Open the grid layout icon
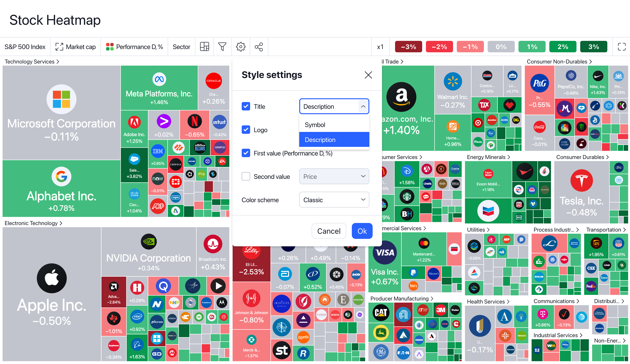The height and width of the screenshot is (364, 630). (204, 47)
